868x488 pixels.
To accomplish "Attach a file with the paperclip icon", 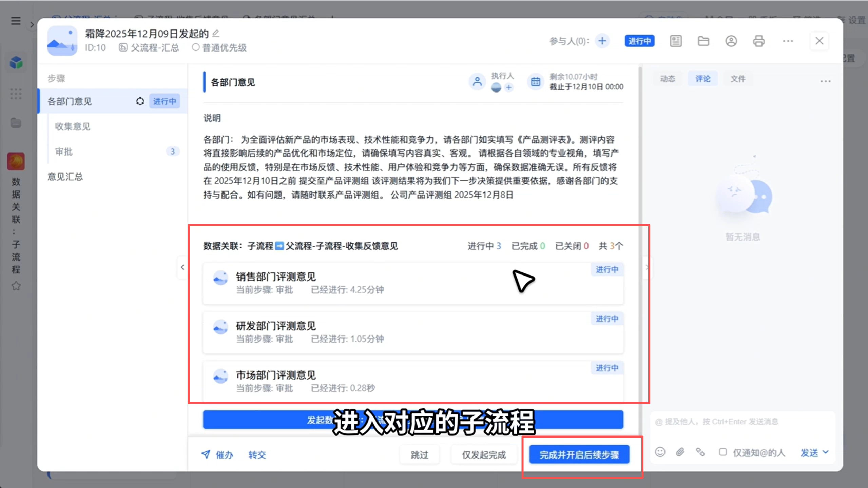I will [680, 452].
